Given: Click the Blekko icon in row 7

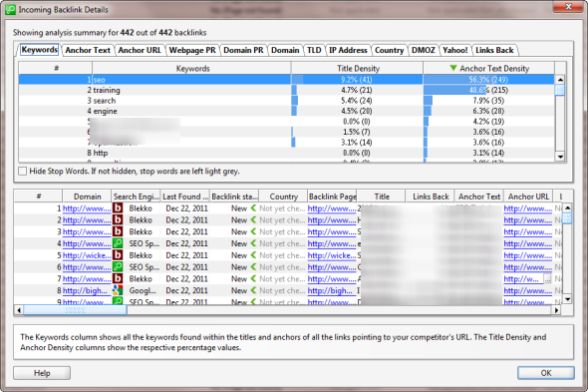Looking at the screenshot, I should click(118, 279).
